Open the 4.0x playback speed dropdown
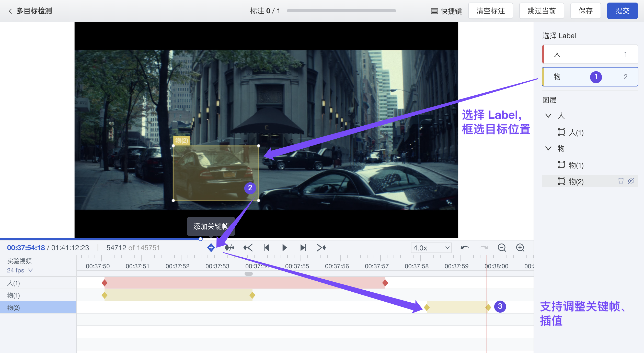Image resolution: width=644 pixels, height=353 pixels. pos(431,248)
